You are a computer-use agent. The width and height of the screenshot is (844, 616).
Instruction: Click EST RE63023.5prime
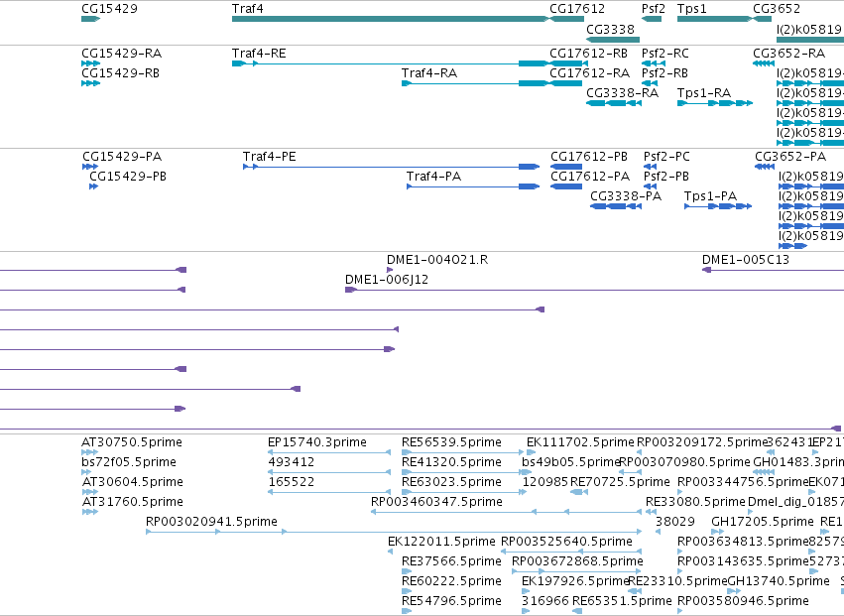pyautogui.click(x=464, y=492)
